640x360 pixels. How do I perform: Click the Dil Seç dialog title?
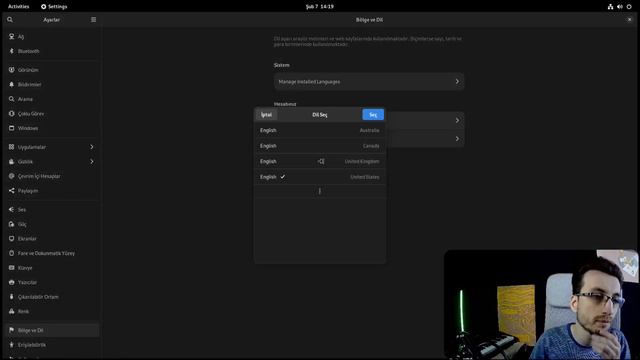pyautogui.click(x=320, y=115)
